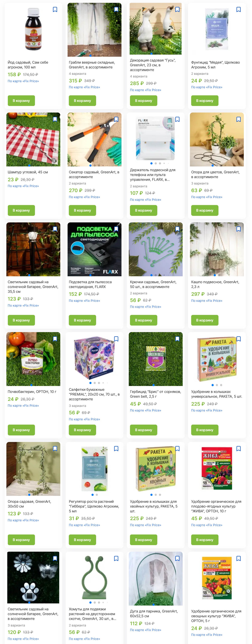Bookmark Регулятор роста Гиббера
The width and height of the screenshot is (252, 644).
[x=116, y=449]
